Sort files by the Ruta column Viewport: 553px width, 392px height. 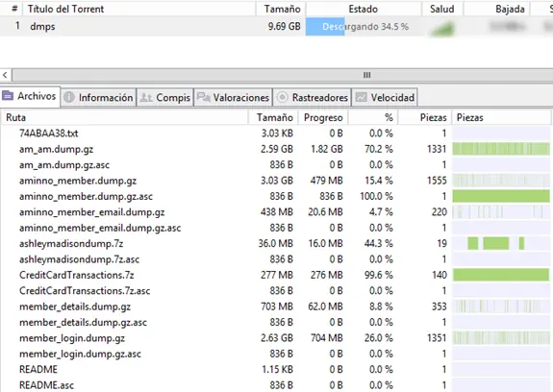[125, 117]
